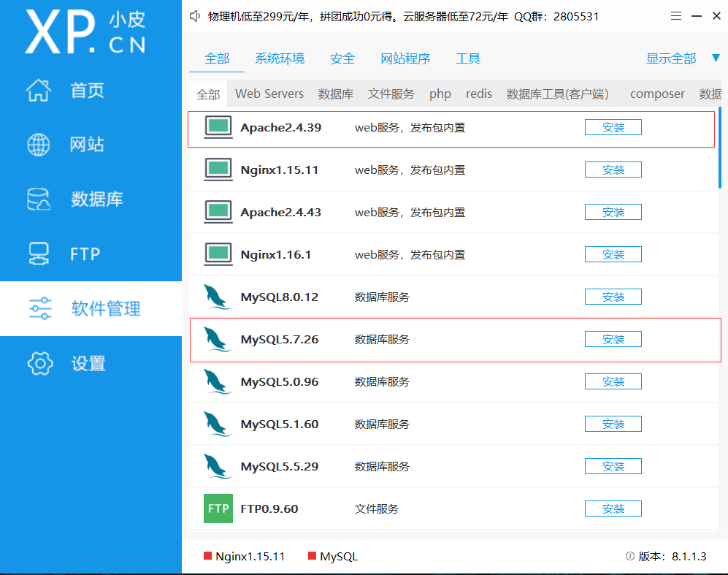The height and width of the screenshot is (575, 728).
Task: Install MySQL5.5.29 with 安装 button
Action: [x=613, y=466]
